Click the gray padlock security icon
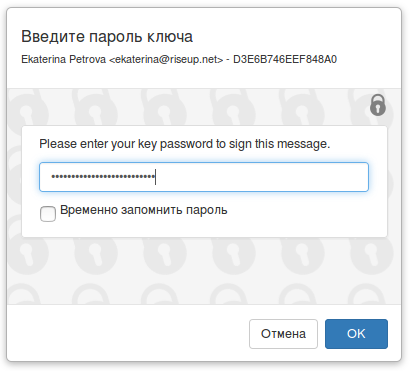This screenshot has width=415, height=372. pyautogui.click(x=378, y=105)
